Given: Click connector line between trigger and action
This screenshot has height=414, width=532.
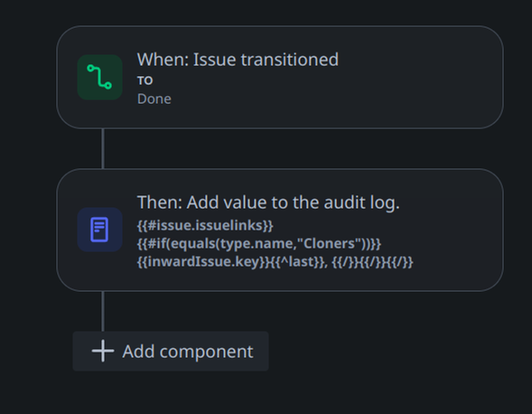Looking at the screenshot, I should pyautogui.click(x=103, y=148).
